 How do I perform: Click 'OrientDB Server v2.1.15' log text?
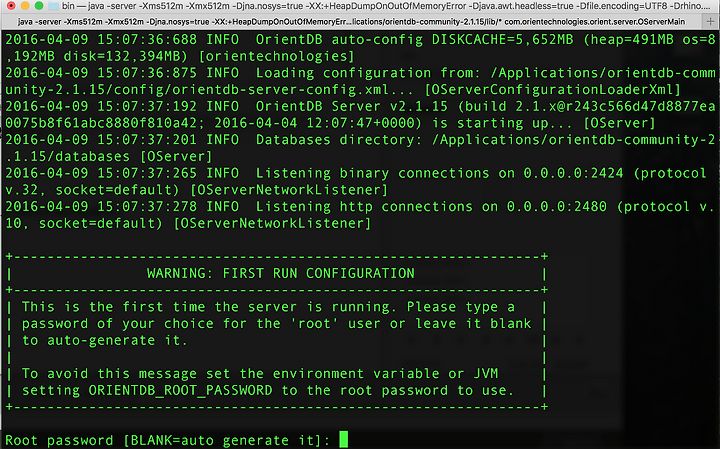351,107
